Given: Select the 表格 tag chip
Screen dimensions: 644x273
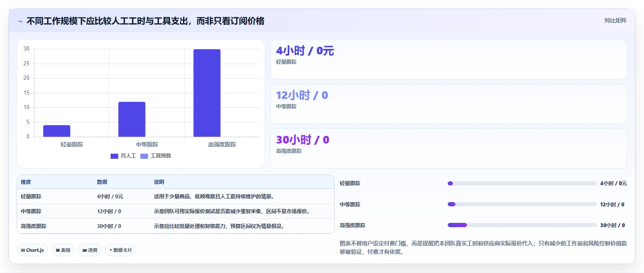Looking at the screenshot, I should 63,250.
